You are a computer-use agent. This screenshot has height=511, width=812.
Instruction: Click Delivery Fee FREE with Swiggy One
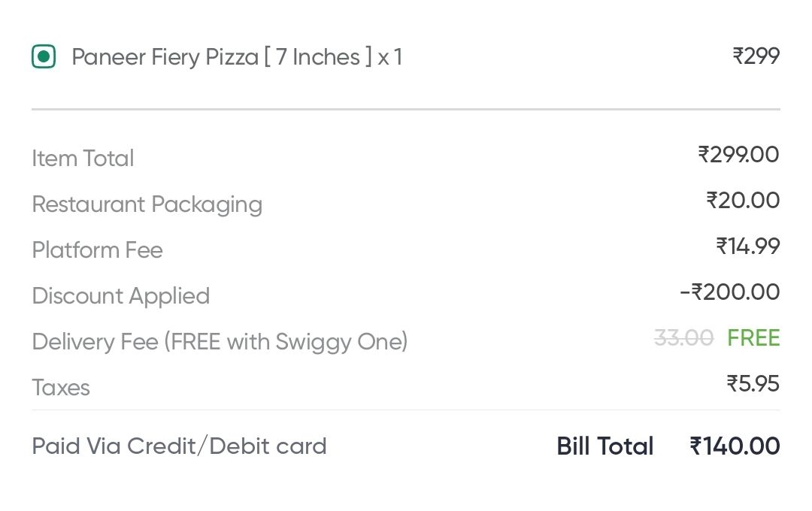point(220,342)
